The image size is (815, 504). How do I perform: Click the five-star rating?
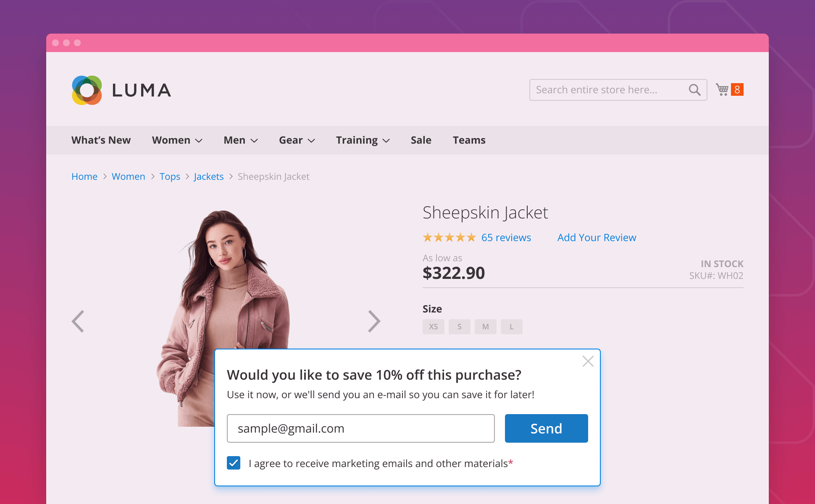point(449,238)
